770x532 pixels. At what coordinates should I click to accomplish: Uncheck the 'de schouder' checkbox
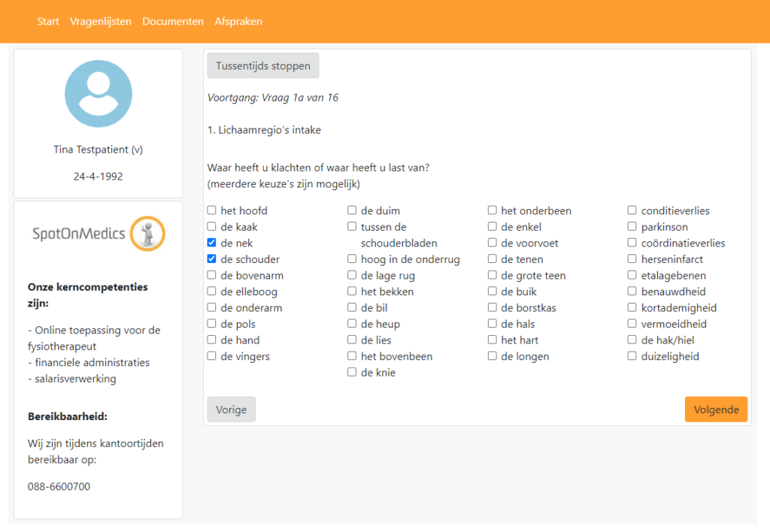pos(212,259)
